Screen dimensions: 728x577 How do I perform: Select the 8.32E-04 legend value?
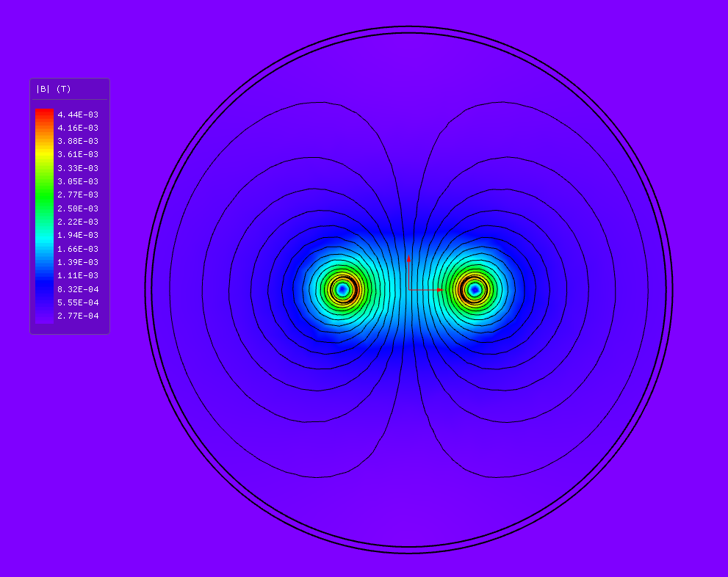[x=78, y=289]
